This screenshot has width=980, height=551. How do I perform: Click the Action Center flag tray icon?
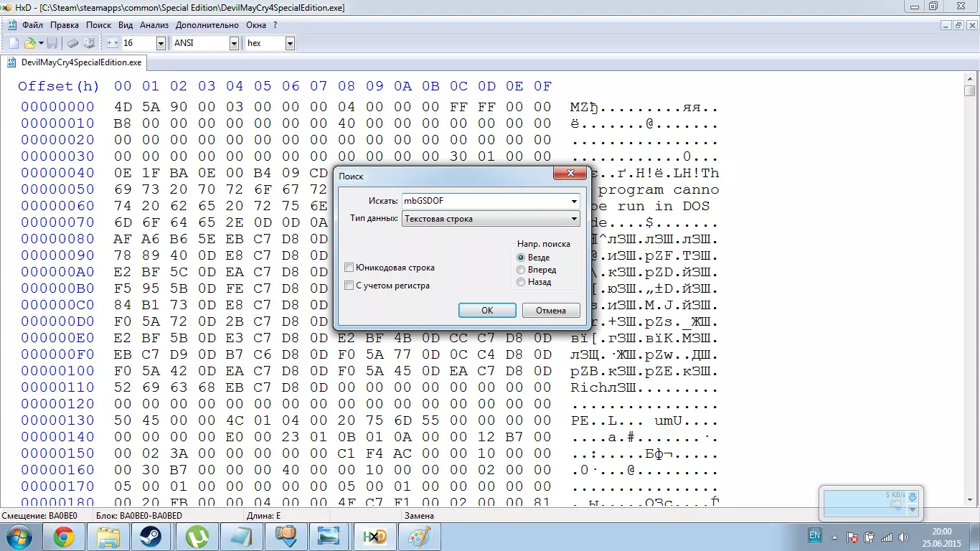click(x=852, y=537)
